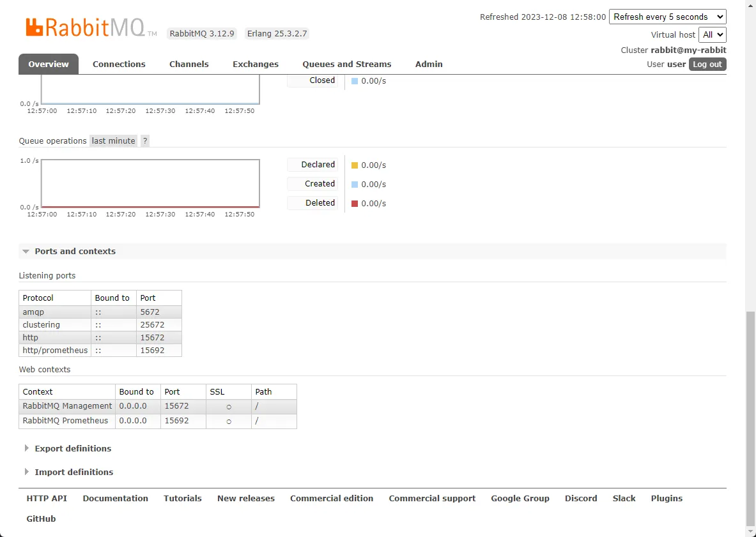Click the red Deleted legend swatch

[x=355, y=204]
